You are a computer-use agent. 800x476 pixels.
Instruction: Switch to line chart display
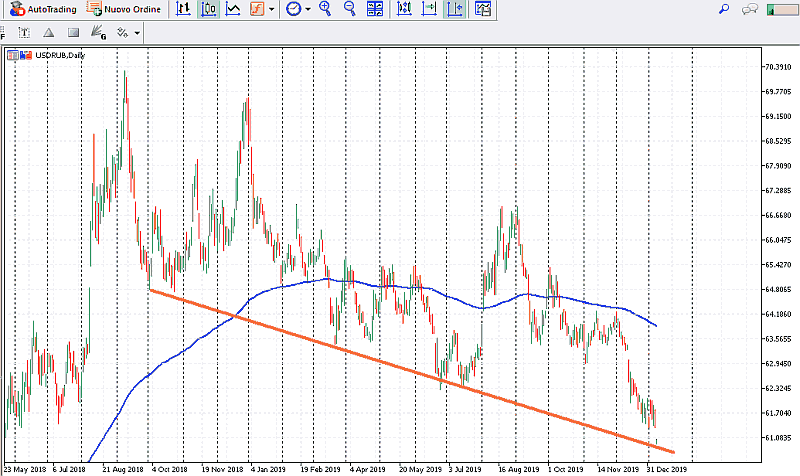pos(232,9)
